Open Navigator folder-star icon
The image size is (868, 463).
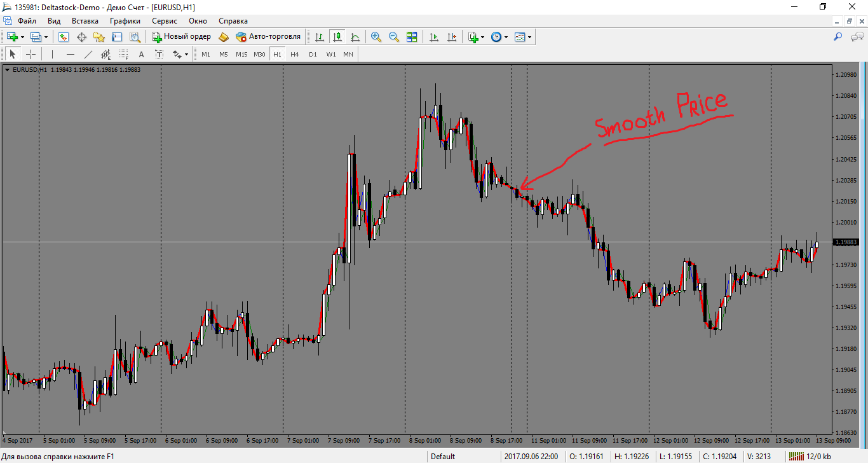tap(99, 37)
